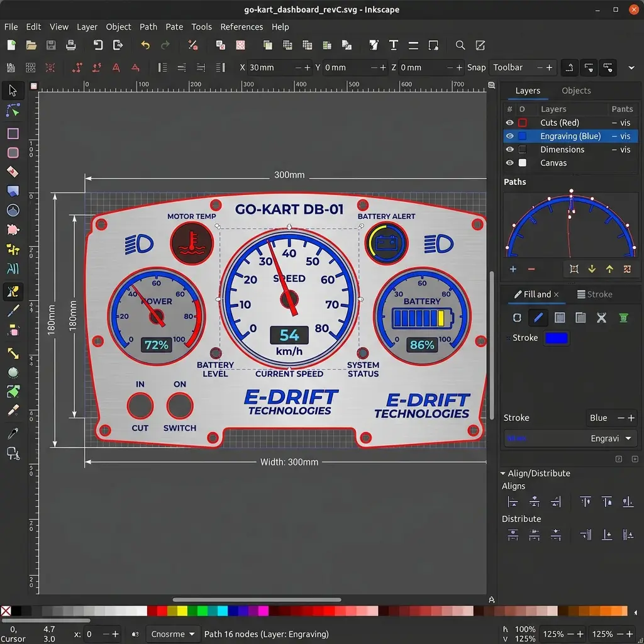Open the Cnosrme dropdown in status bar

pos(173,634)
